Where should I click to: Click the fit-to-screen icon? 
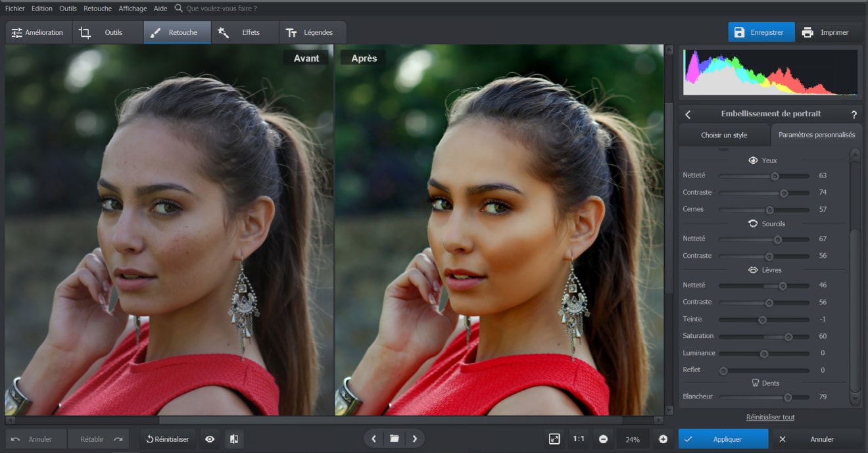click(x=554, y=439)
